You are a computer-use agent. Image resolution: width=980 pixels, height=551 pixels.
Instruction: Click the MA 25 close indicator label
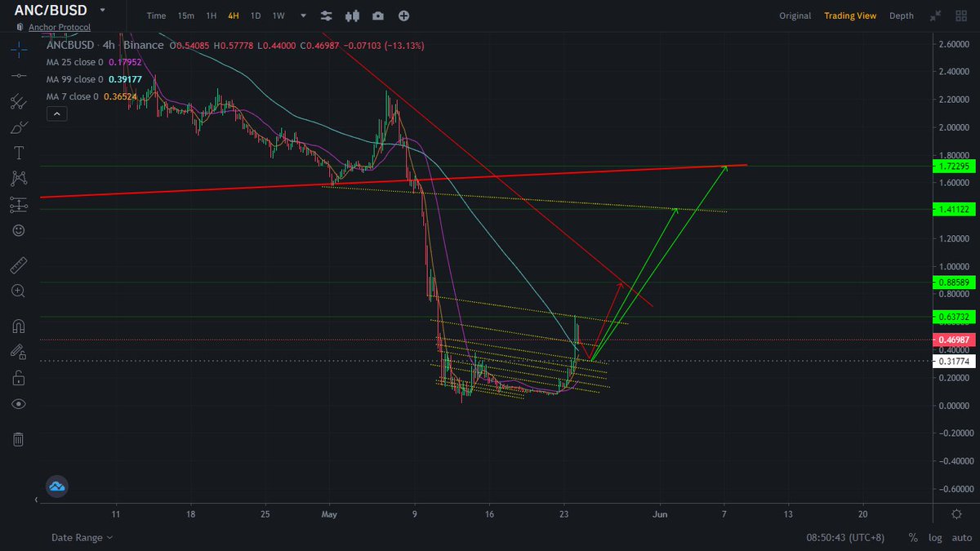[x=75, y=62]
